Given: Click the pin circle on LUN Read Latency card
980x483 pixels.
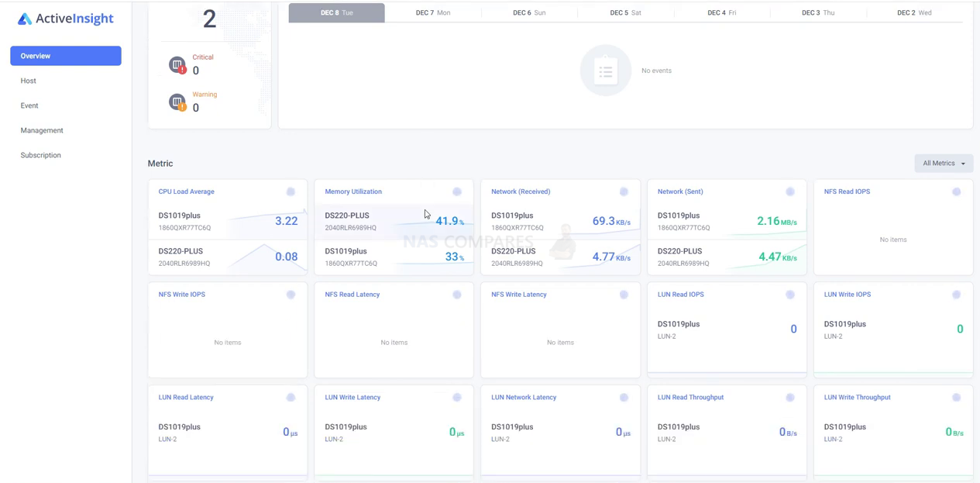Looking at the screenshot, I should (x=291, y=398).
